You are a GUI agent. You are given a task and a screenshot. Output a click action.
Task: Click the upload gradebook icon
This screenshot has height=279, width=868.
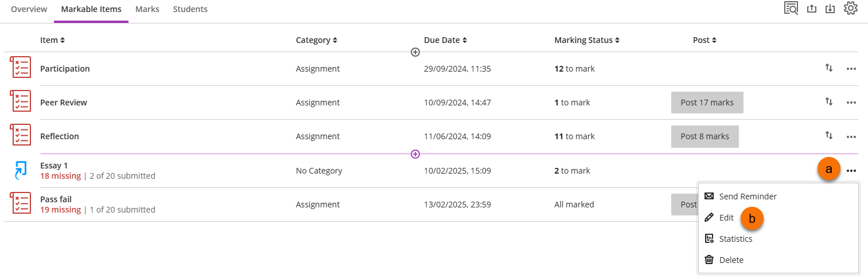tap(811, 9)
